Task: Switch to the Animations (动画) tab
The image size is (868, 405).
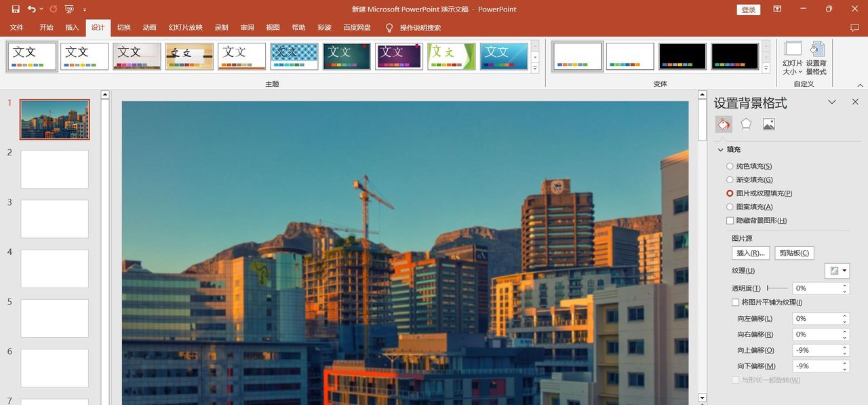Action: pos(149,28)
